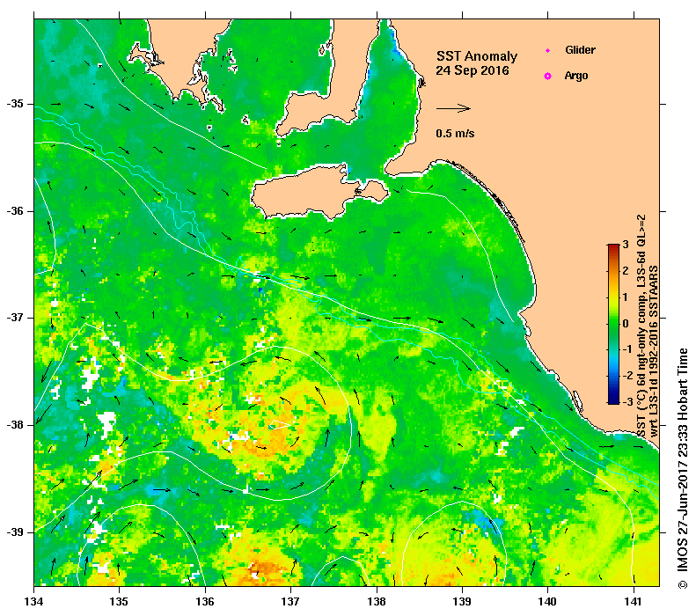696x616 pixels.
Task: Click the color bar value -3 label
Action: 626,402
